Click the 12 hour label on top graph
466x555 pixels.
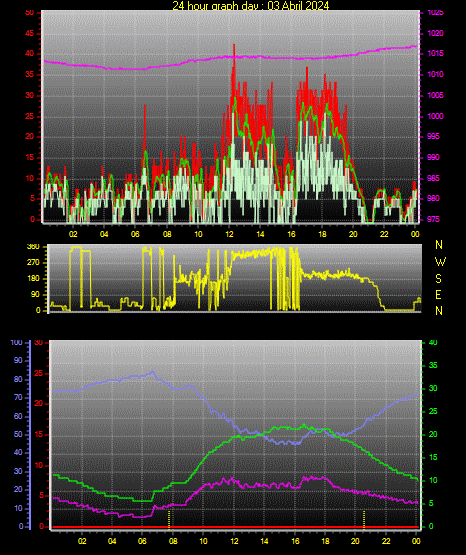coord(229,234)
